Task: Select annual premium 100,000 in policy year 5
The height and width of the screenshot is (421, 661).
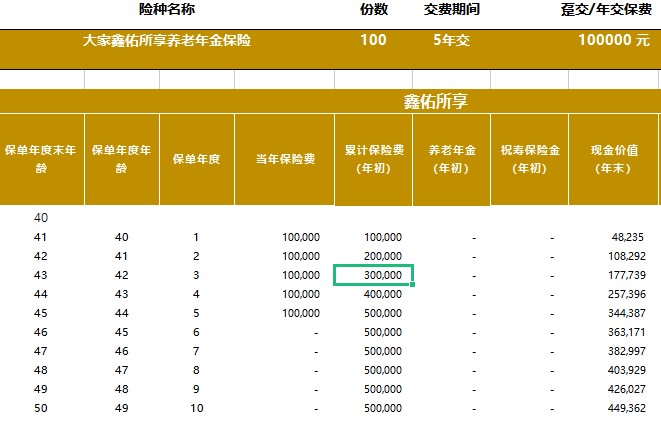Action: click(301, 313)
